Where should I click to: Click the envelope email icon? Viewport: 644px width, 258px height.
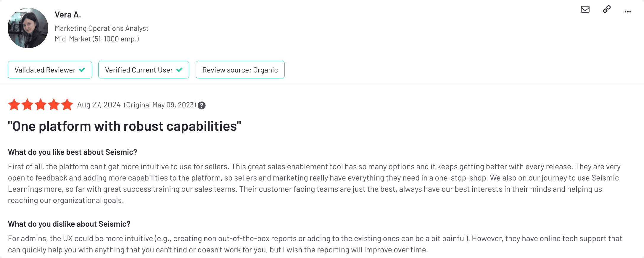tap(585, 9)
